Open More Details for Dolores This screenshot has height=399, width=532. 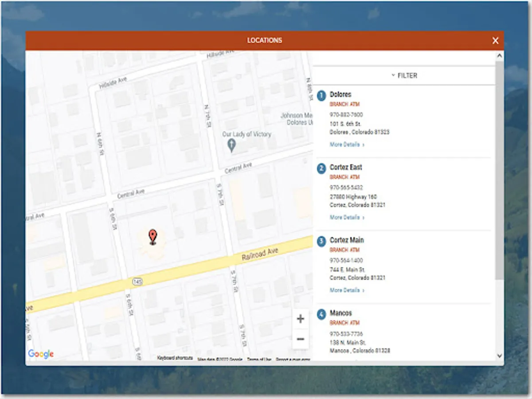coord(347,145)
